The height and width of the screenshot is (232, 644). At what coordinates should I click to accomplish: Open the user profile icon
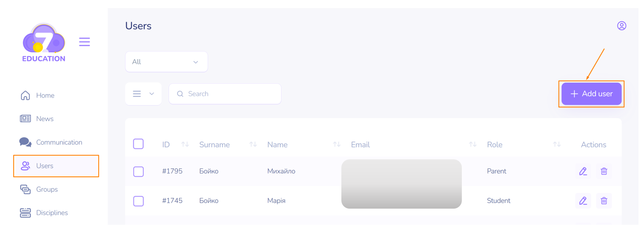[621, 26]
